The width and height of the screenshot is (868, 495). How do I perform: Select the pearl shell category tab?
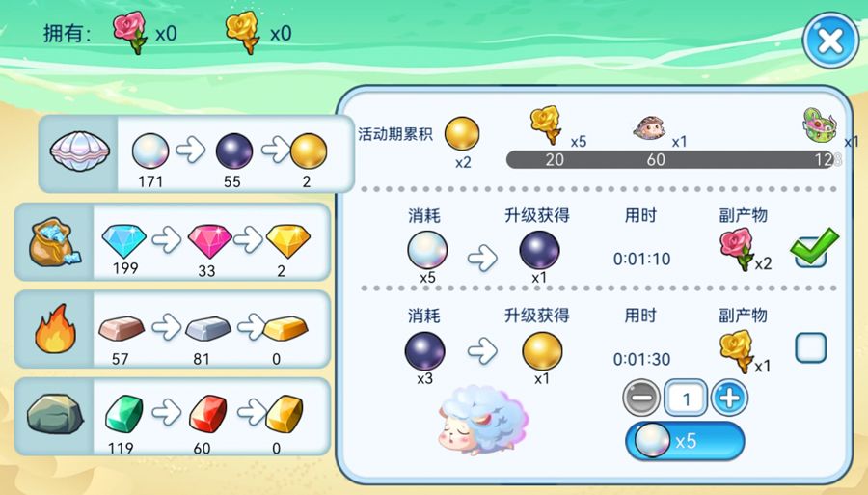[80, 152]
